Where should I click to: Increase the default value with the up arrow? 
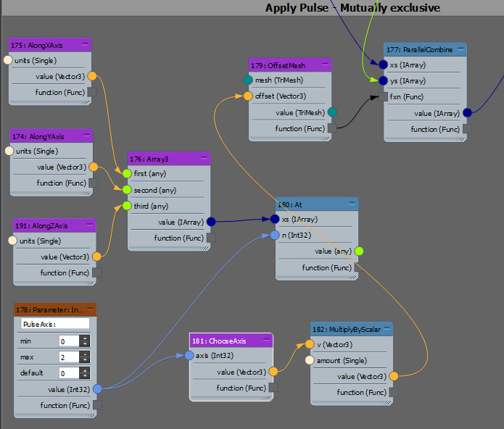(x=85, y=370)
